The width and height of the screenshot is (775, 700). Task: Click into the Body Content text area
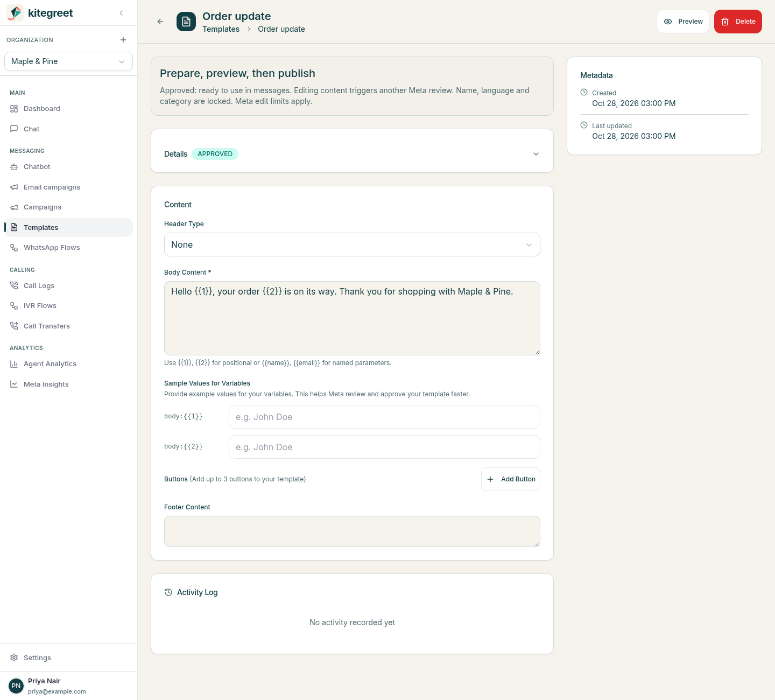(x=352, y=318)
